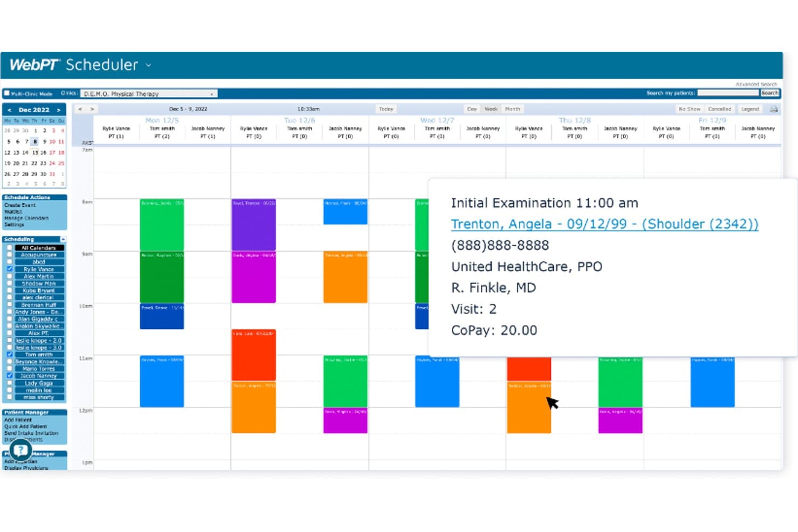Go to next month in mini calendar
The image size is (798, 532).
(x=59, y=110)
